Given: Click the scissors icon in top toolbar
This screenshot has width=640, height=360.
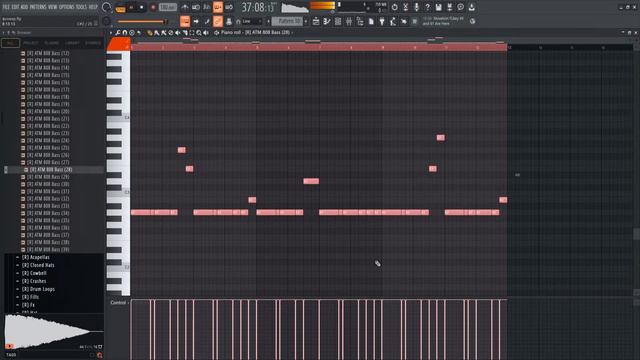Looking at the screenshot, I should point(405,7).
